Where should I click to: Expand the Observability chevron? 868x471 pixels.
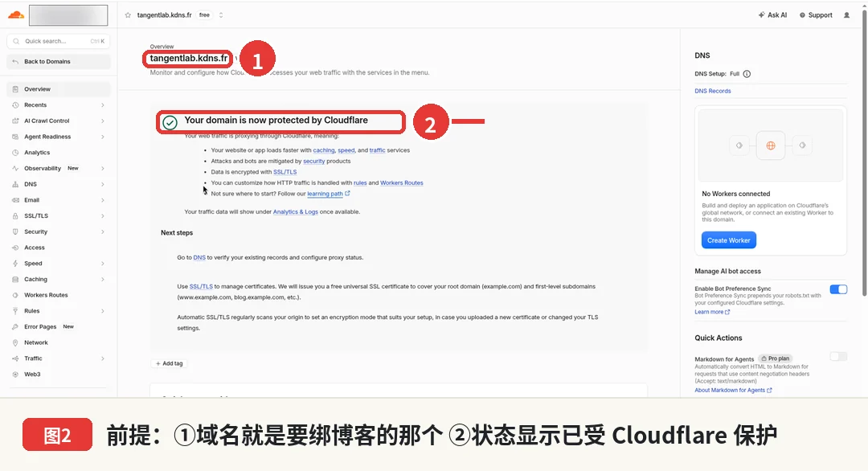click(103, 168)
